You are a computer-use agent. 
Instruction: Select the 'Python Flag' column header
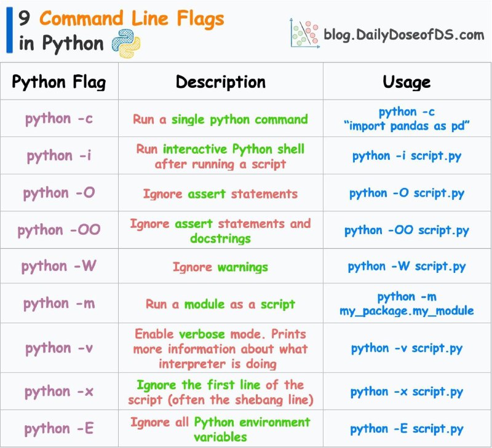pos(59,82)
